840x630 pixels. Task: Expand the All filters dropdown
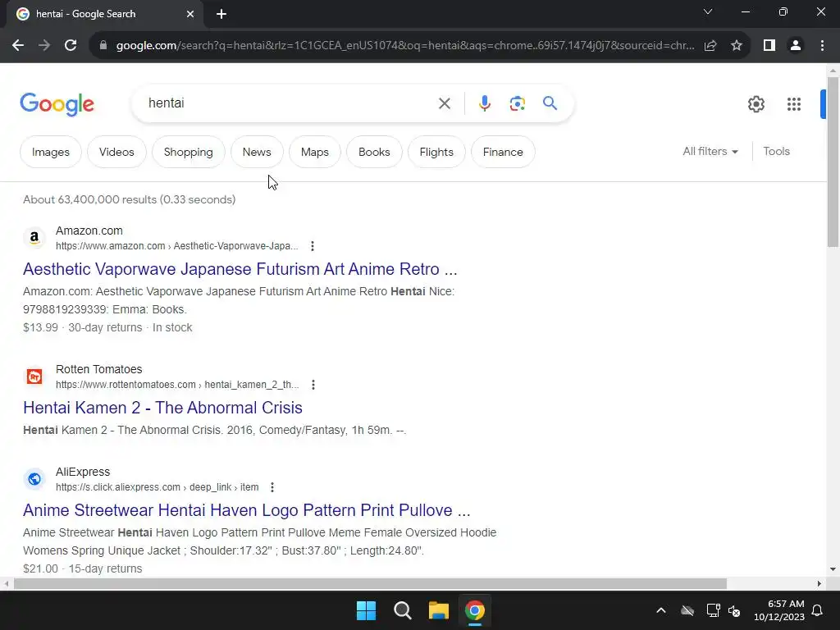coord(710,152)
